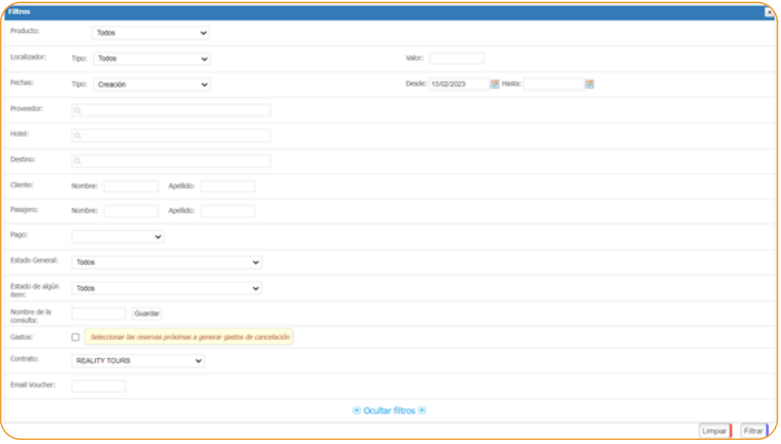Image resolution: width=781 pixels, height=444 pixels.
Task: Click search icon in Hotel field
Action: pos(78,136)
